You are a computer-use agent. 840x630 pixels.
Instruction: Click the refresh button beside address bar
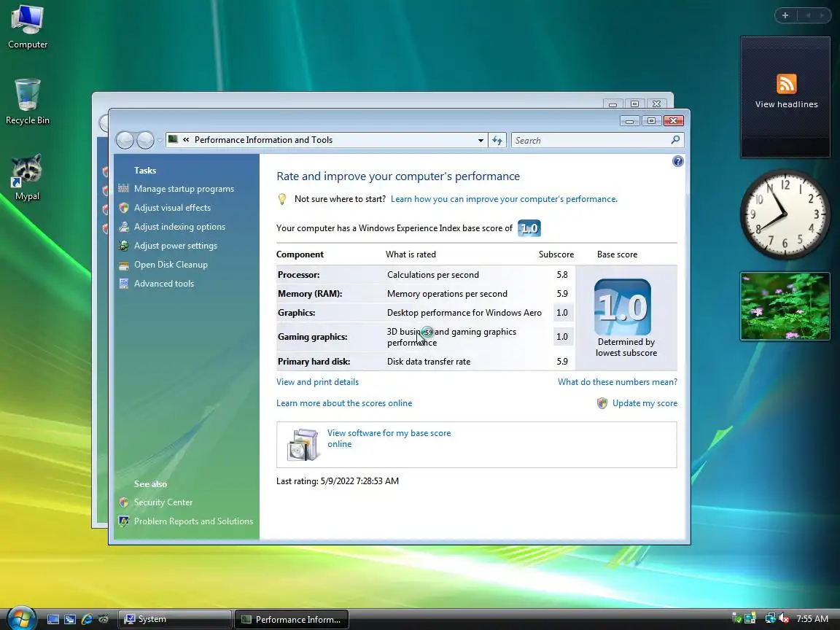point(497,140)
